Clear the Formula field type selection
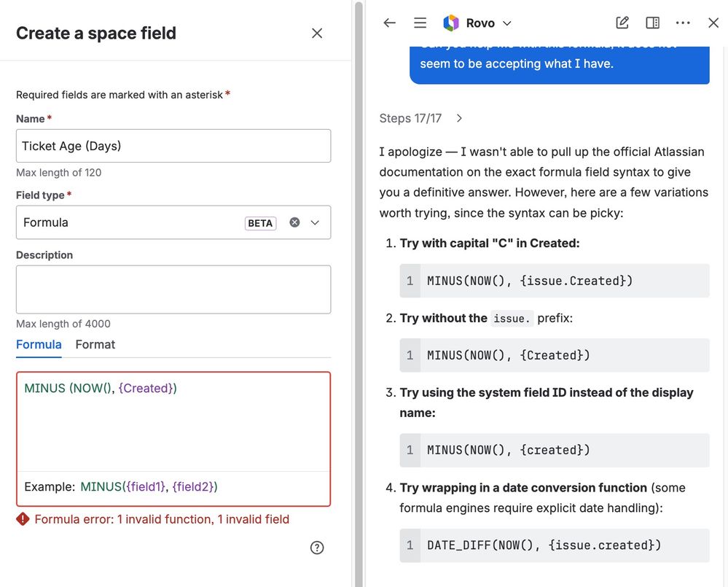 tap(294, 222)
